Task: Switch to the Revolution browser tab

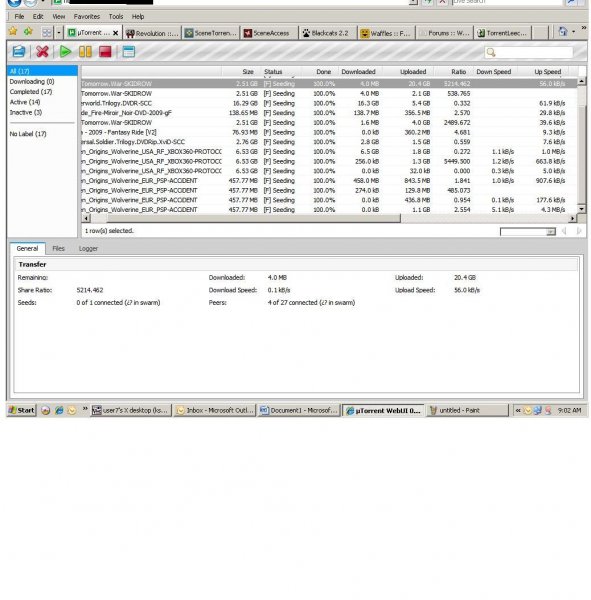Action: coord(152,33)
